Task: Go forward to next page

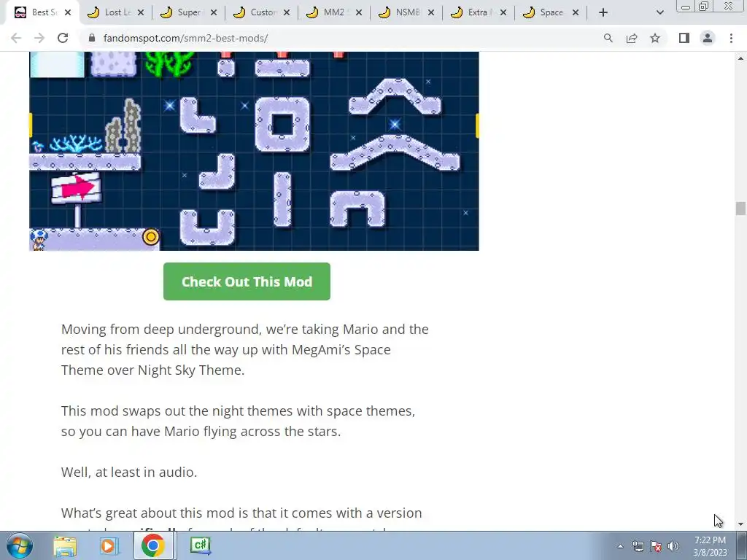Action: [39, 38]
